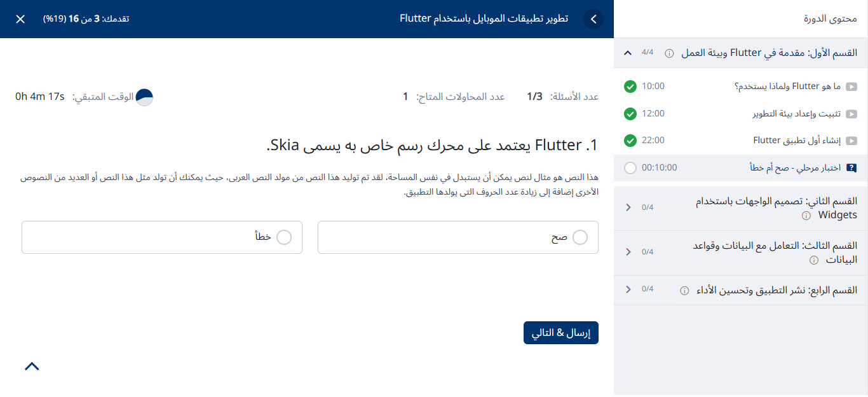Click the quiz icon for اختبار مرحلي

(851, 168)
